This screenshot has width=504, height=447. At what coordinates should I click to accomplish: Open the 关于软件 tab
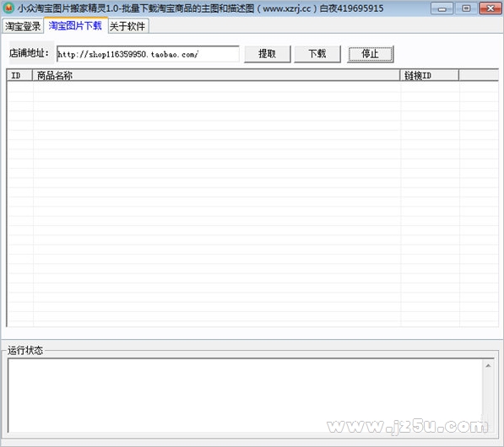click(127, 26)
